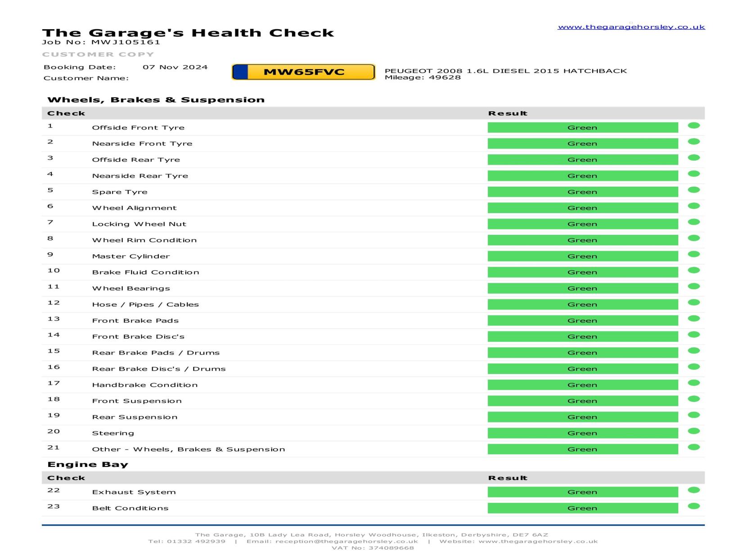Click the green status dot for Belt Conditions
The height and width of the screenshot is (560, 747).
[693, 506]
